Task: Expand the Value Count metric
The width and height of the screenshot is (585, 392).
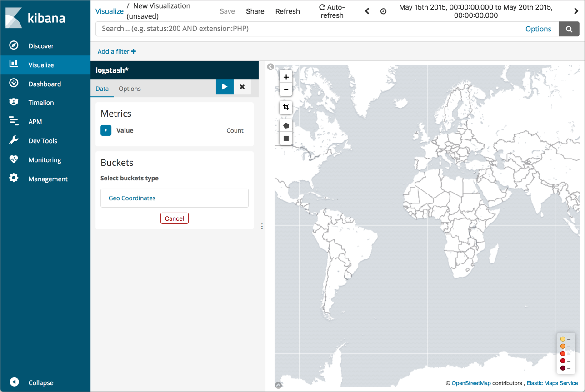Action: (105, 130)
